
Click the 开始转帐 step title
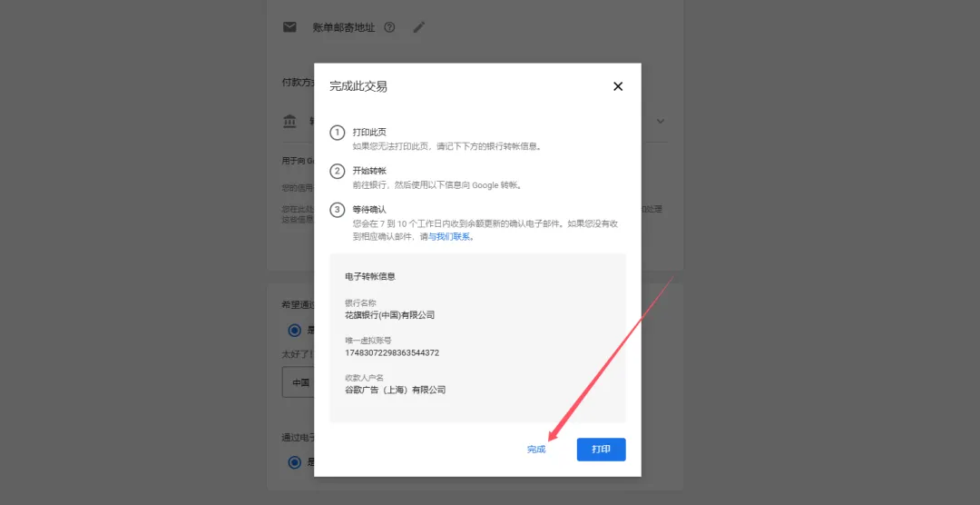coord(369,171)
